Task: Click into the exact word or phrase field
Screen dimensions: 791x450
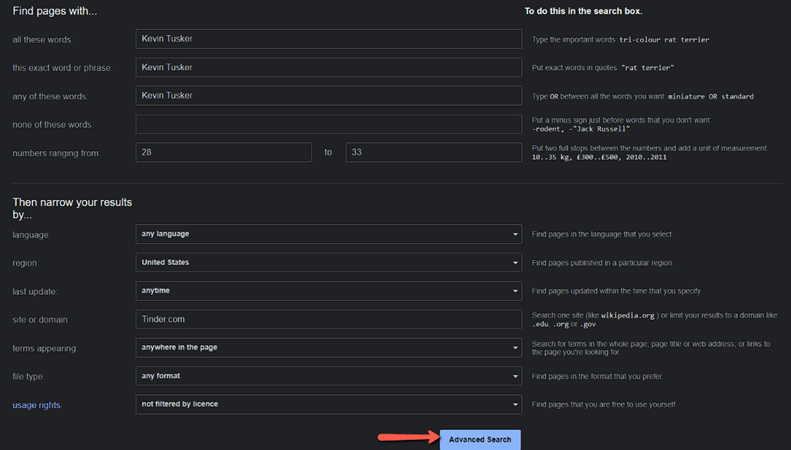Action: tap(328, 68)
